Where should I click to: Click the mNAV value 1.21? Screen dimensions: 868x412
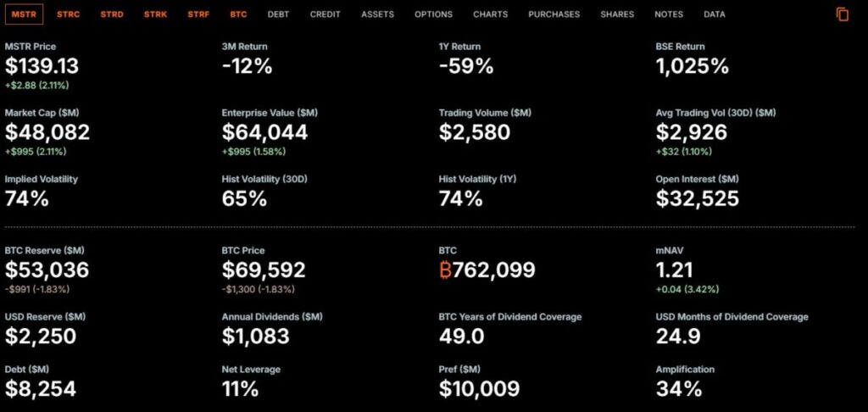point(675,270)
